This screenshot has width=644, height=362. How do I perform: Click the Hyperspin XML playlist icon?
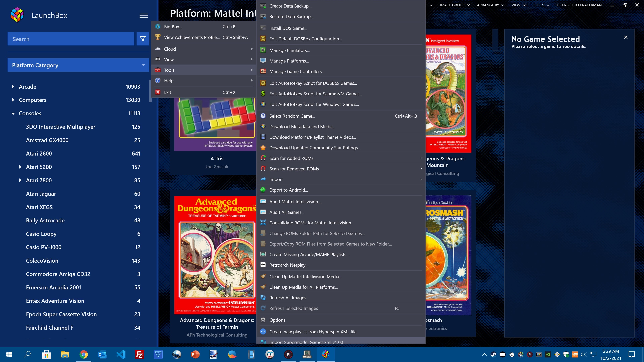tap(263, 331)
